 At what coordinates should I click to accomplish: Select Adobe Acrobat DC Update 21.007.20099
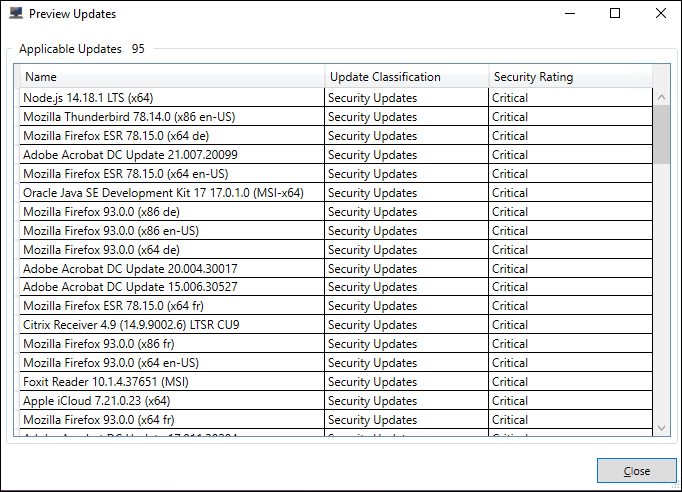[172, 155]
